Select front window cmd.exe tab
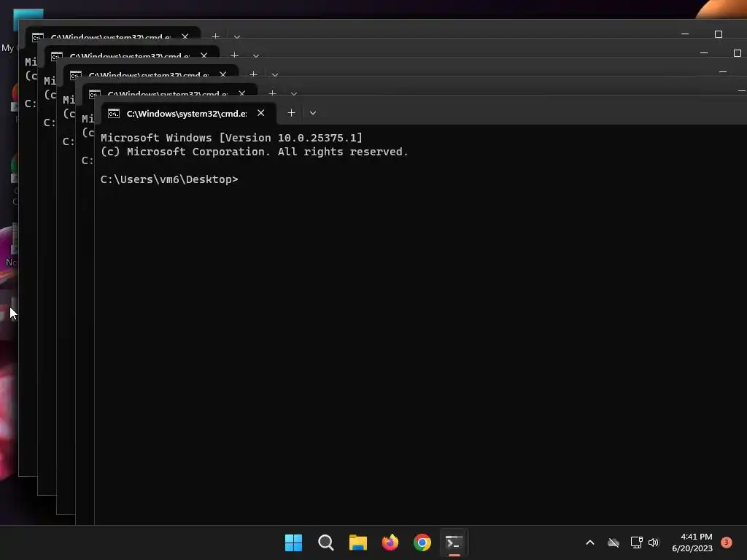 click(x=187, y=113)
